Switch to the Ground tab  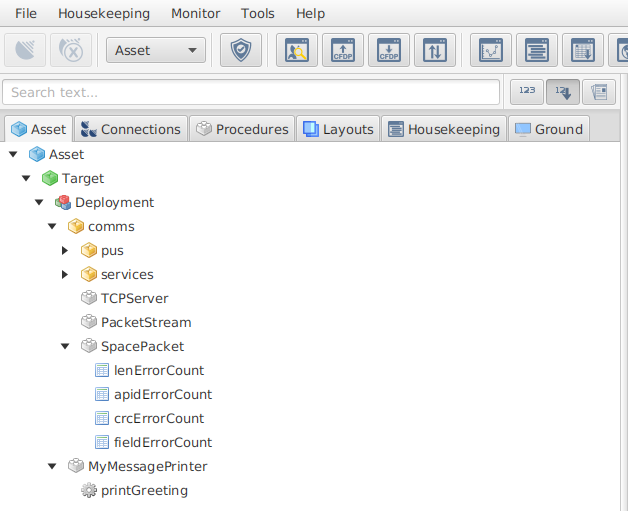pyautogui.click(x=549, y=129)
